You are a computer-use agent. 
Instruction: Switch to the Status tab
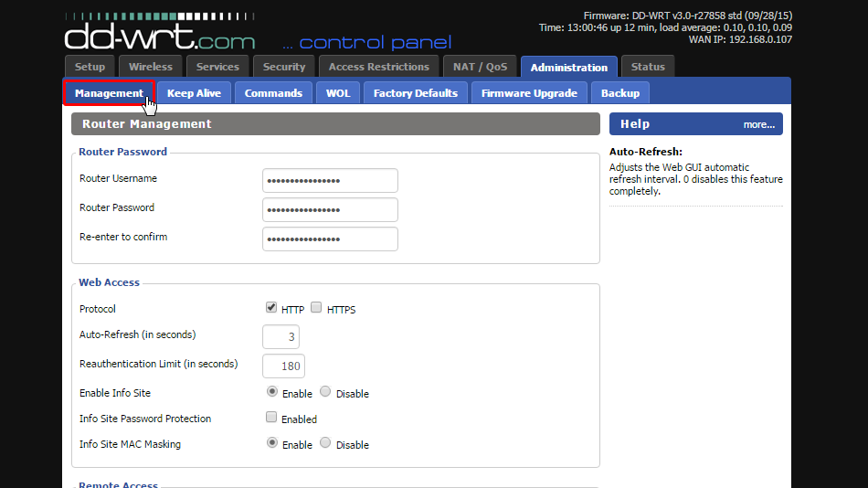(648, 67)
